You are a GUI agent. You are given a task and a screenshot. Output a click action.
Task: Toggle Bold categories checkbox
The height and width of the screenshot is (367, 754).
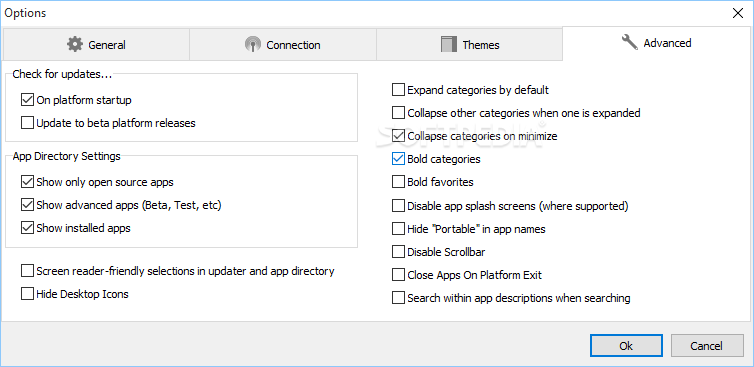[398, 159]
